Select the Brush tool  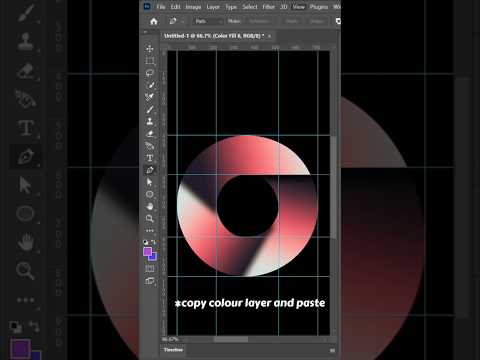click(x=150, y=109)
